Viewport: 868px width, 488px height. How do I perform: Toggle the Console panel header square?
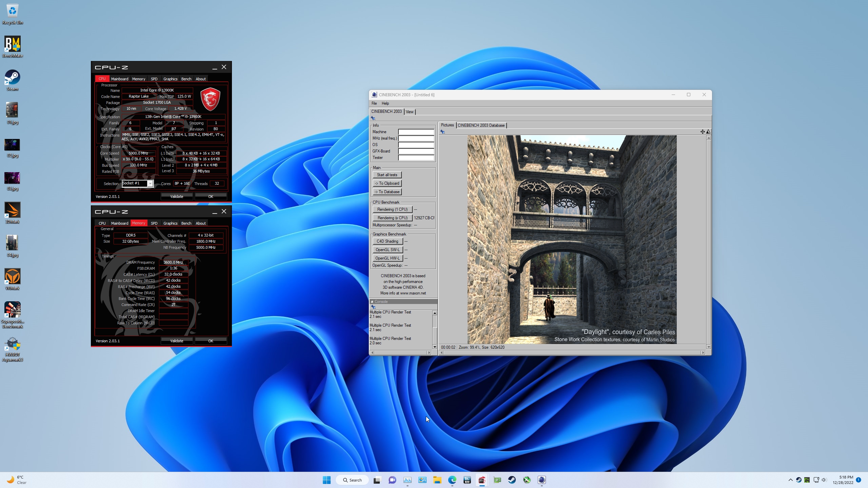(x=372, y=302)
